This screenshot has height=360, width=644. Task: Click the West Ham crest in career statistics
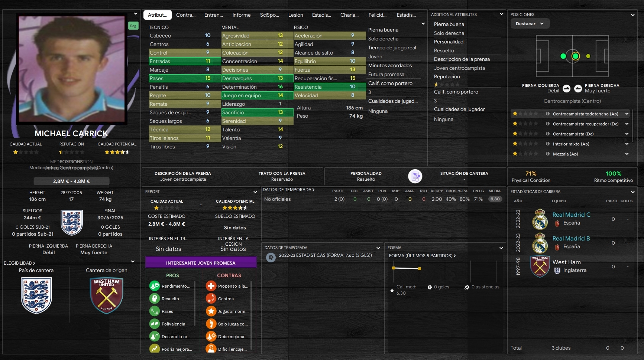540,266
